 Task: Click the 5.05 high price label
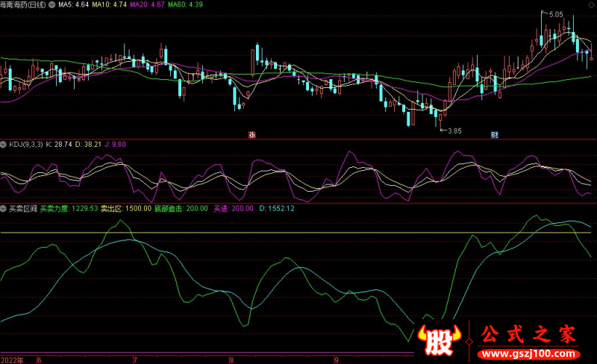pyautogui.click(x=556, y=14)
